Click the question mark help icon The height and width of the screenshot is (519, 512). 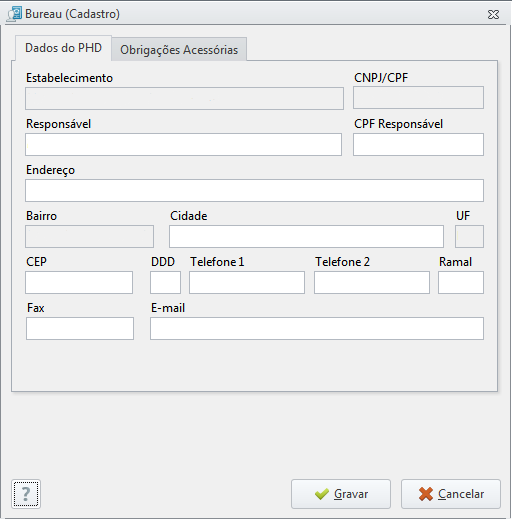(x=26, y=494)
